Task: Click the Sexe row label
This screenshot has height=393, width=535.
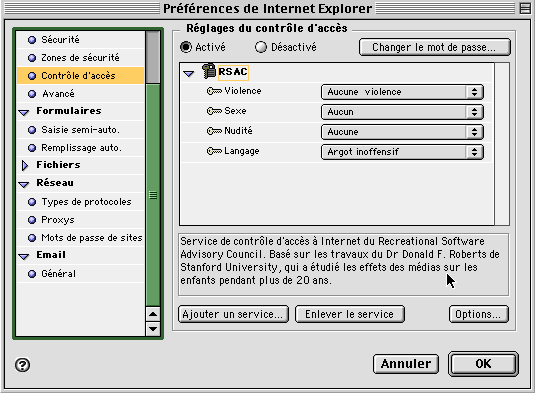Action: 235,111
